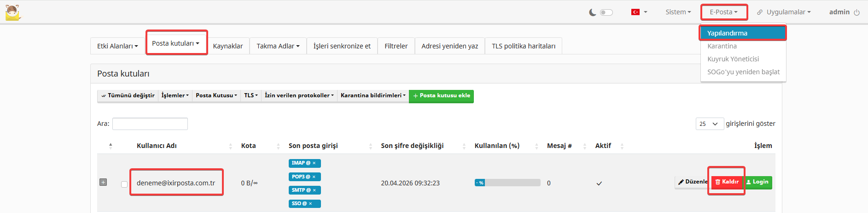Toggle the dark mode switch
The height and width of the screenshot is (213, 868).
point(606,12)
